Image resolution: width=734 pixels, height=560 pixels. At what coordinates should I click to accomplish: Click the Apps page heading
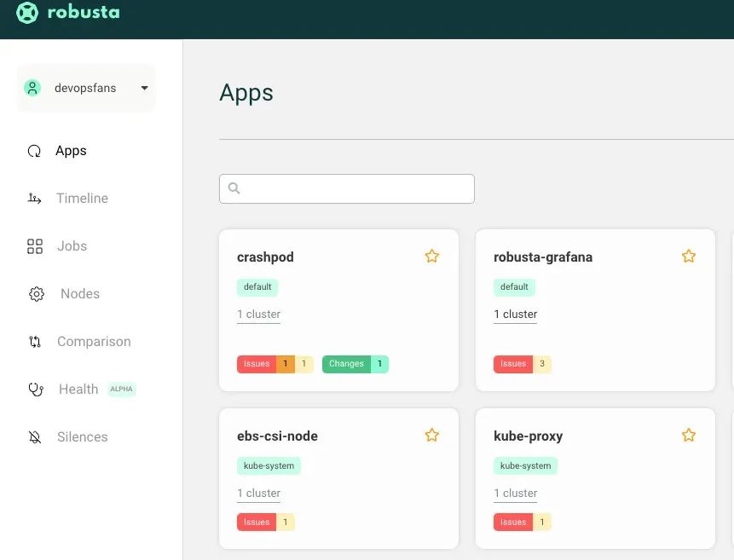246,93
